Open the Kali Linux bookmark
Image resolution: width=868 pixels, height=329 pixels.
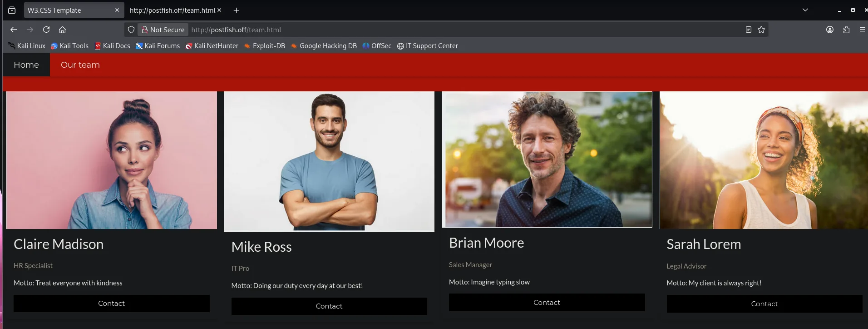point(27,46)
